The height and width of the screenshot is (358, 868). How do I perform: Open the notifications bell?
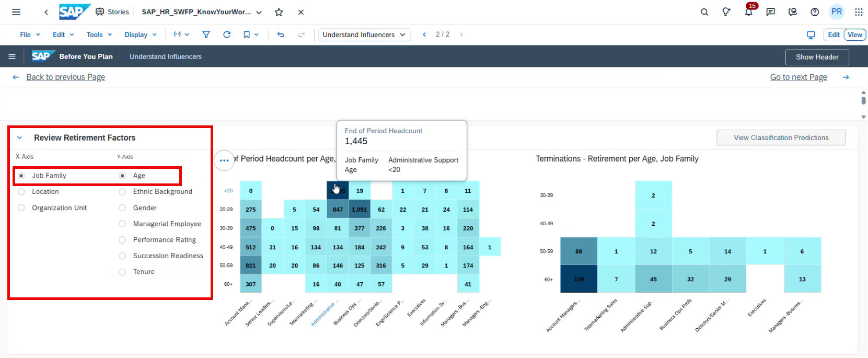748,12
